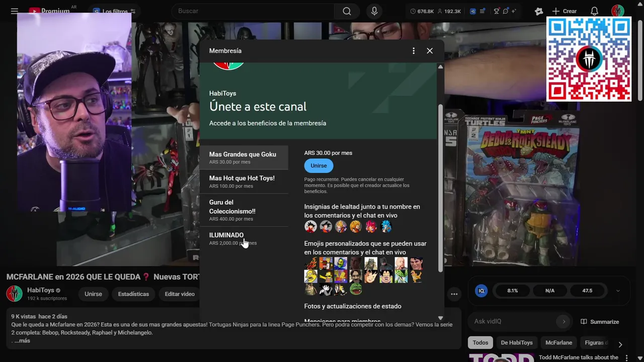The image size is (644, 362).
Task: Open the flower-shaped extension icon
Action: [x=539, y=11]
